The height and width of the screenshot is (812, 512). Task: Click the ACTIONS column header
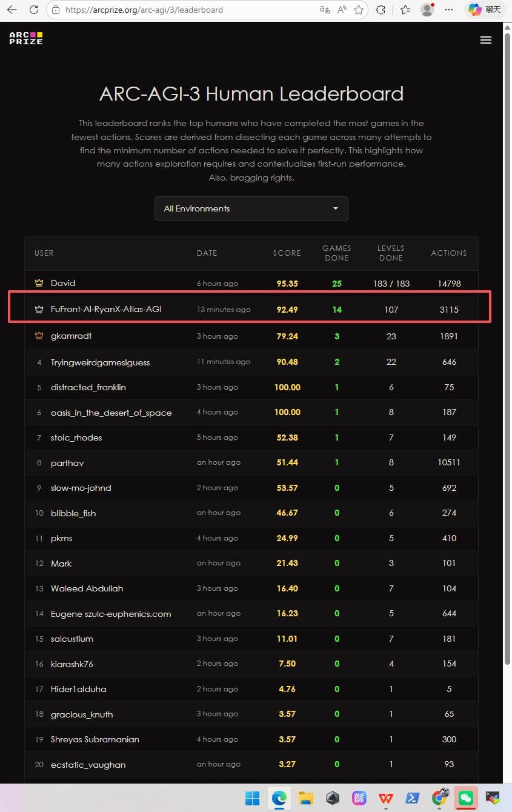[448, 253]
